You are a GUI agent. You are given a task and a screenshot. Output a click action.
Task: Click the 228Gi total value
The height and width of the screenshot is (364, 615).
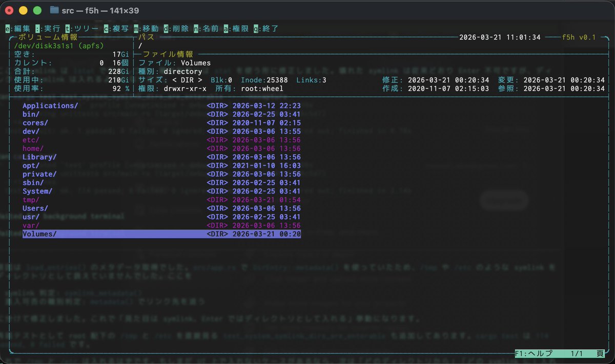point(118,71)
